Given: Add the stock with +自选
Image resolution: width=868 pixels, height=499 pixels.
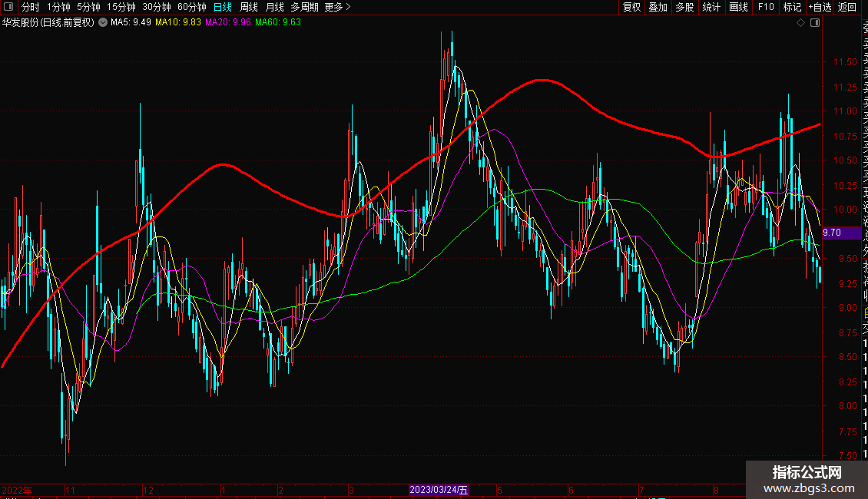Looking at the screenshot, I should coord(820,7).
